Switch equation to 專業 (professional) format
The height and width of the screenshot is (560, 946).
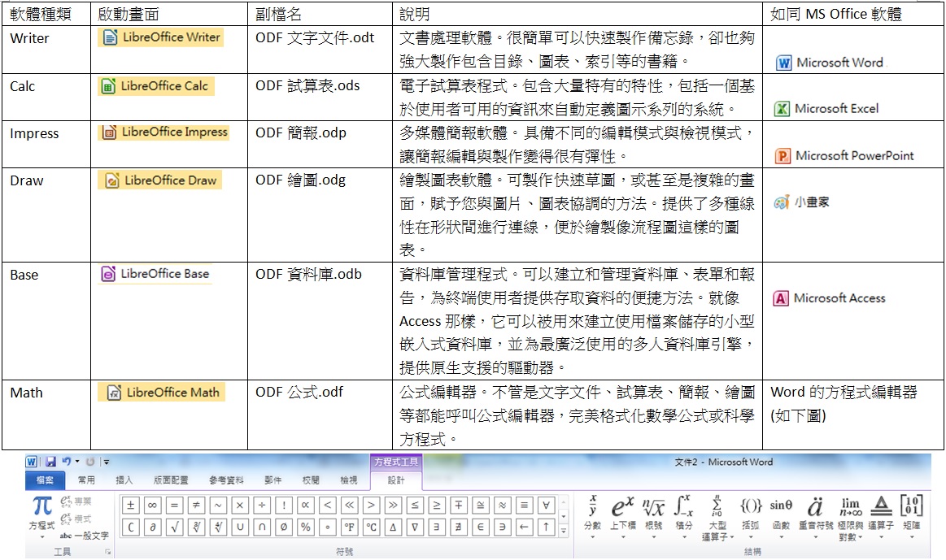76,501
